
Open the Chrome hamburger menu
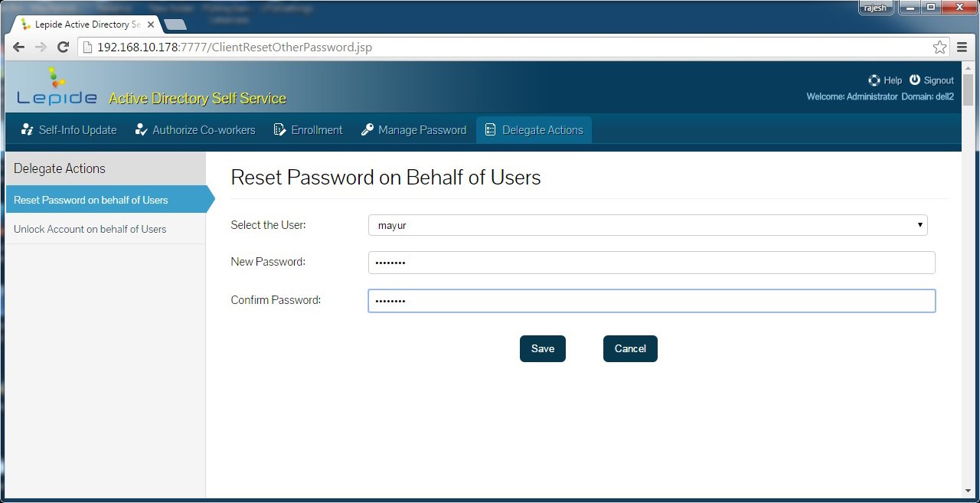tap(962, 47)
